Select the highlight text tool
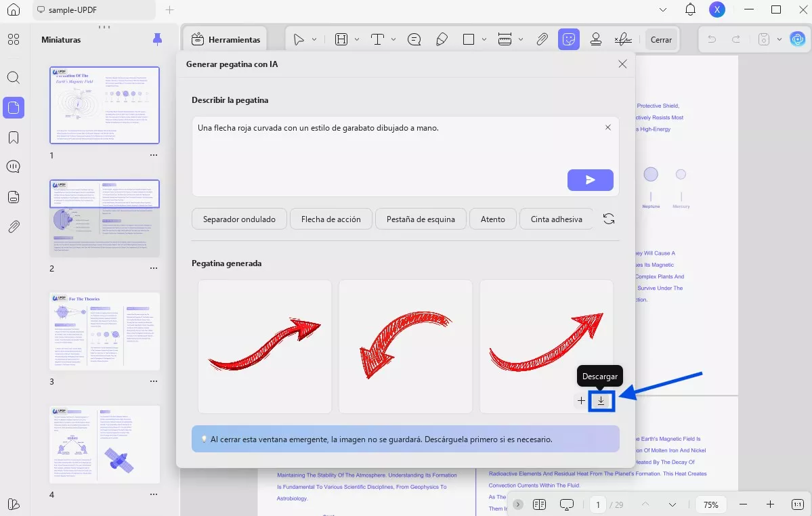Viewport: 812px width, 516px height. pyautogui.click(x=341, y=39)
